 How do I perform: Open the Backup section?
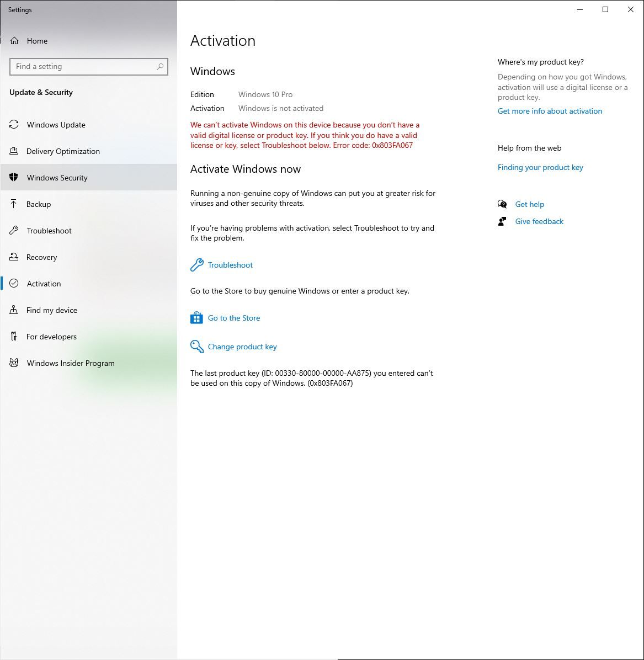pyautogui.click(x=88, y=204)
